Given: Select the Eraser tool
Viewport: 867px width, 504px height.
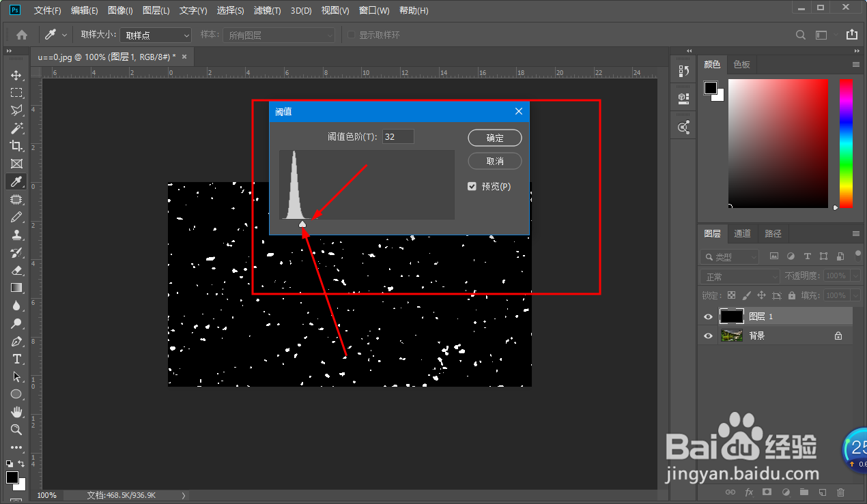Looking at the screenshot, I should tap(16, 270).
